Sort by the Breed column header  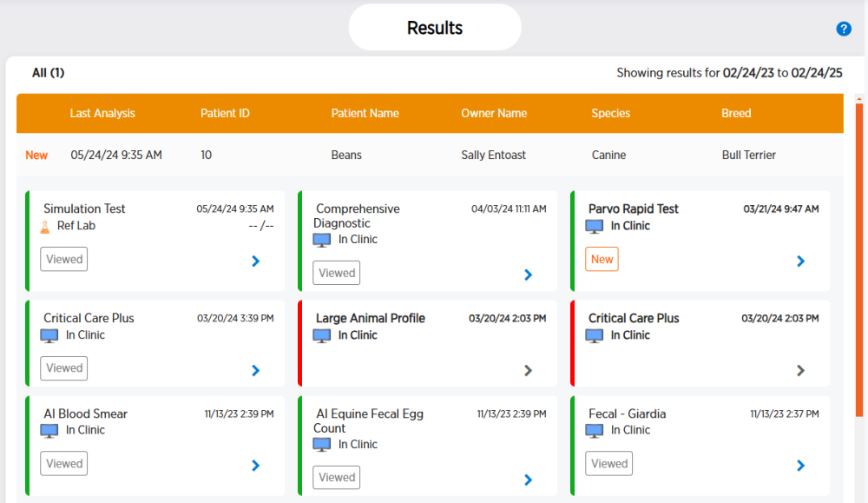pyautogui.click(x=736, y=113)
